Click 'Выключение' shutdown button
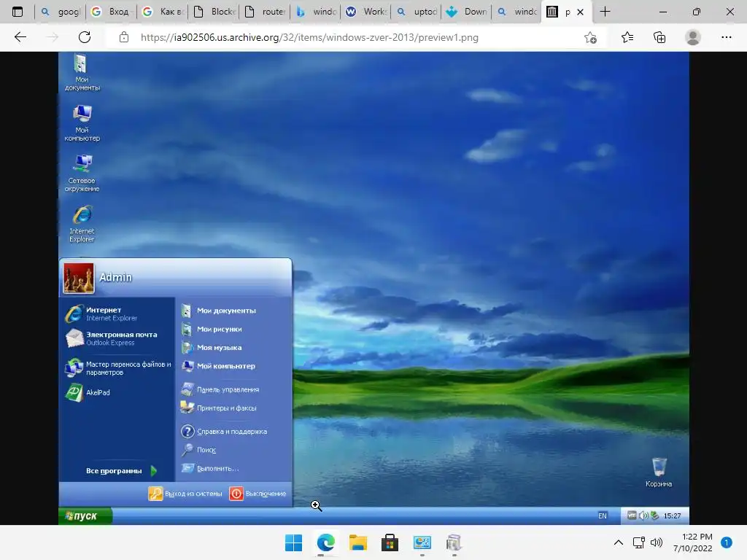Screen dimensions: 747x560 click(258, 494)
